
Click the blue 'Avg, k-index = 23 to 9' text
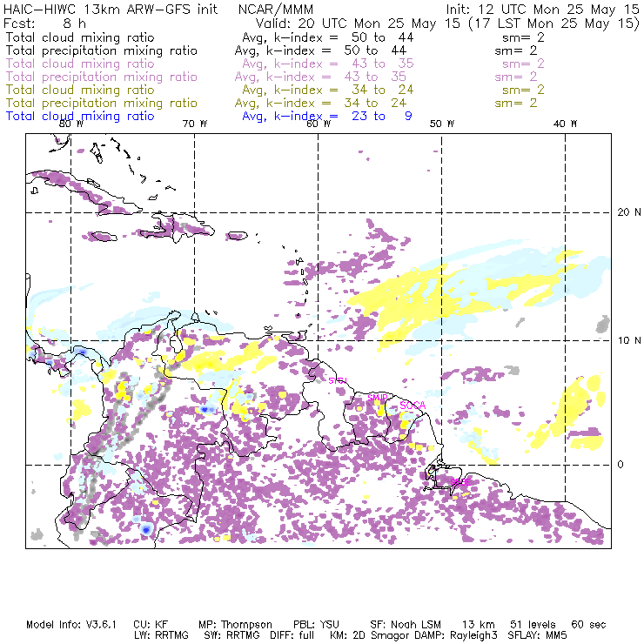[327, 117]
